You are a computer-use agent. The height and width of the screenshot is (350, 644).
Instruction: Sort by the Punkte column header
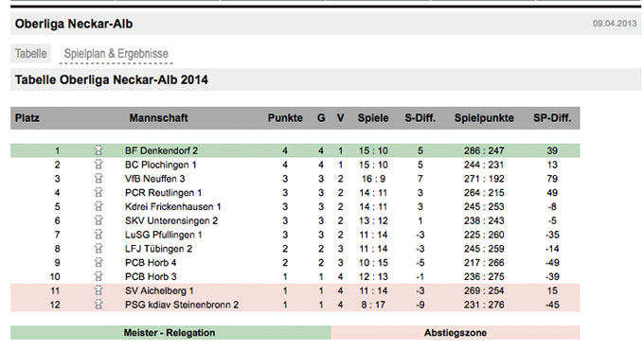point(285,118)
